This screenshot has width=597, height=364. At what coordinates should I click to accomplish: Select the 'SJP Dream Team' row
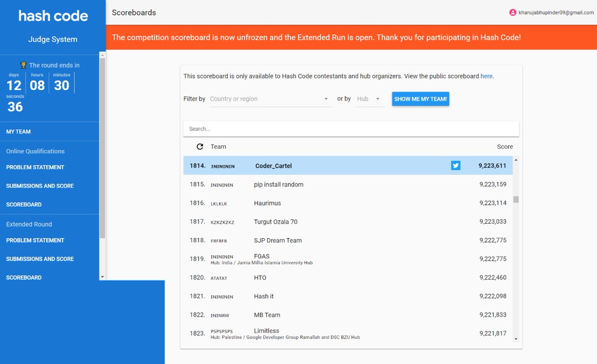click(348, 240)
